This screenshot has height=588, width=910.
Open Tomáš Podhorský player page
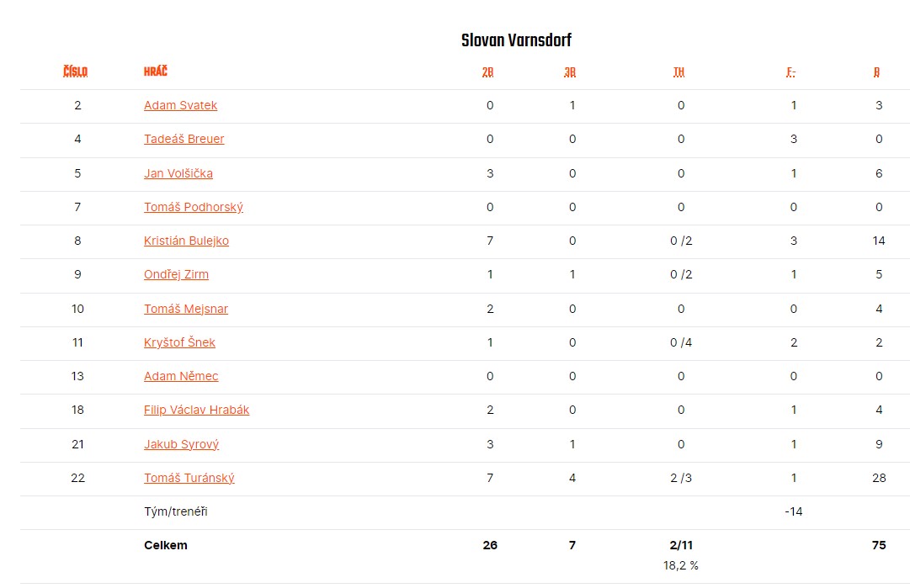tap(194, 207)
